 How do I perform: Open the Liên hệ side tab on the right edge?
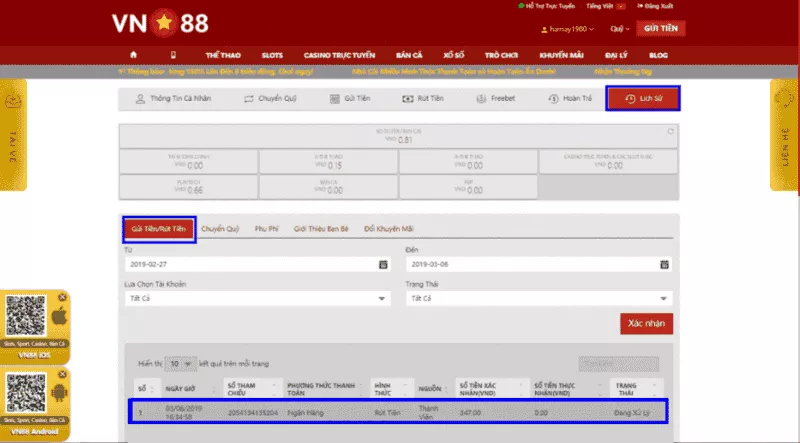(784, 135)
